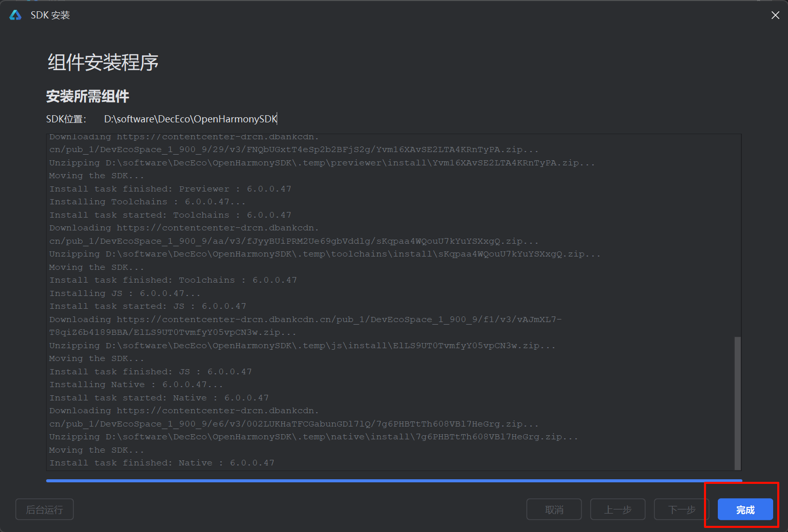Click log line 'Install task finished: Previewer'
The width and height of the screenshot is (788, 532).
170,189
